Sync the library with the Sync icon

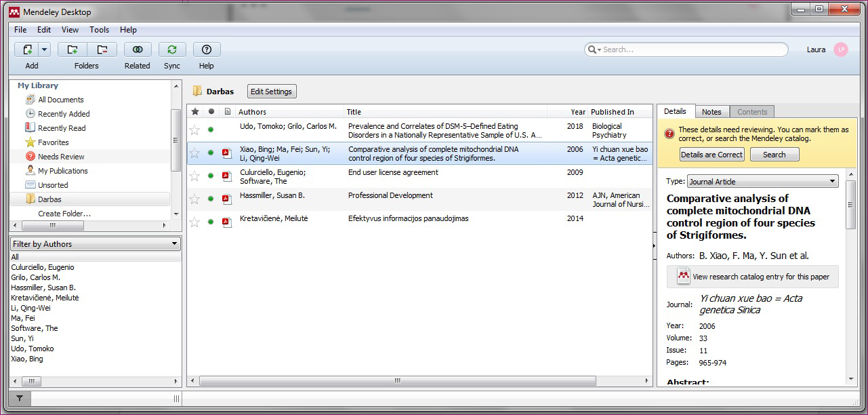click(172, 50)
